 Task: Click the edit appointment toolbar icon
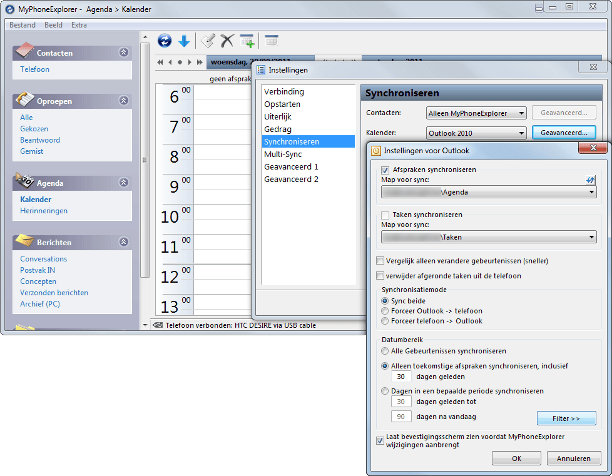point(208,41)
